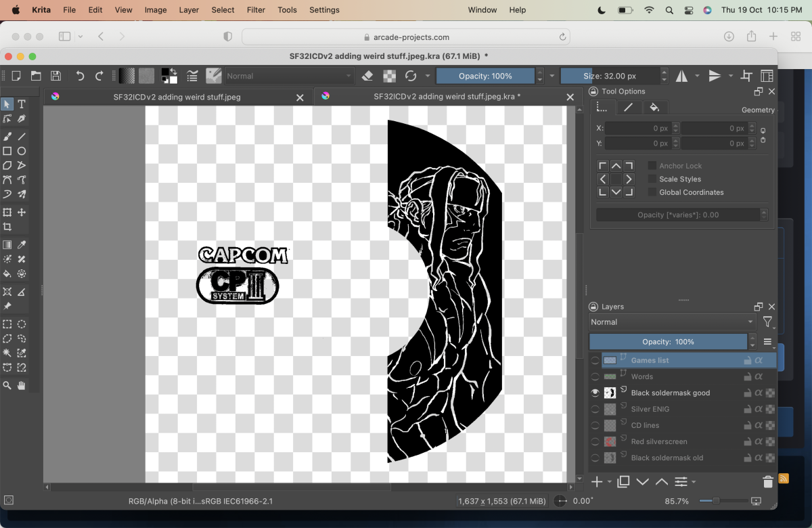Toggle vertical mirror tool
This screenshot has height=528, width=812.
point(715,76)
